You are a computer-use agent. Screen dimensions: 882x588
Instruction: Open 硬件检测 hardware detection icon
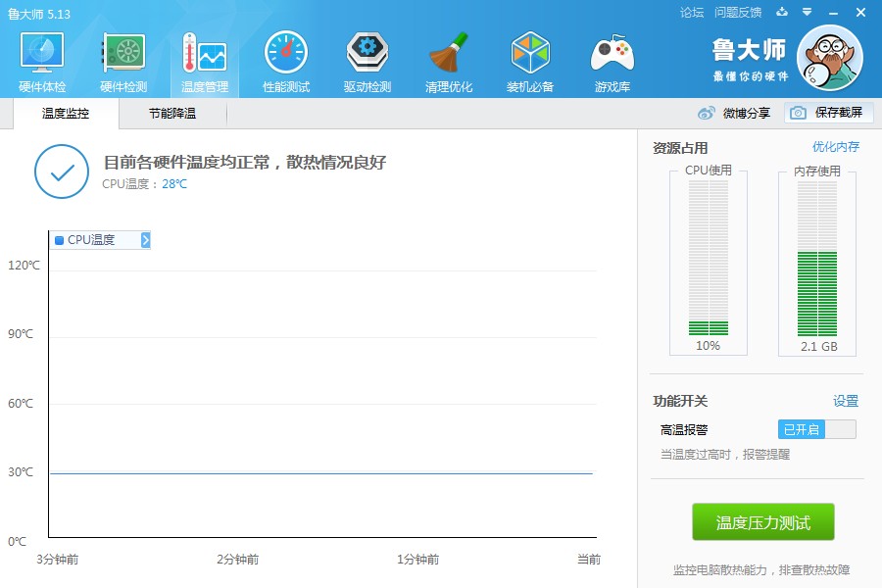coord(123,52)
